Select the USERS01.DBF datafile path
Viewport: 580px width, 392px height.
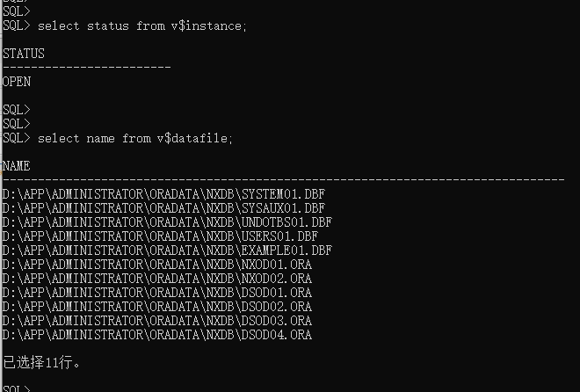tap(160, 236)
